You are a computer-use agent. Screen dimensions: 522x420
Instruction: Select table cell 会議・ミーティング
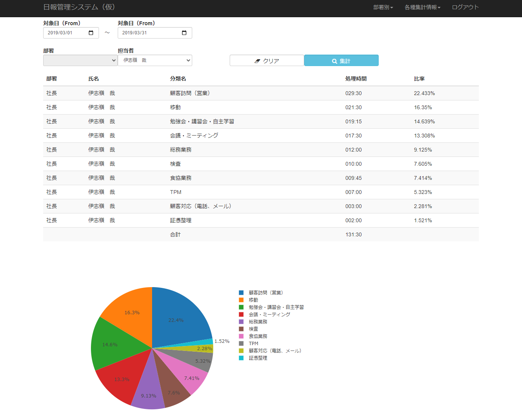pyautogui.click(x=194, y=136)
